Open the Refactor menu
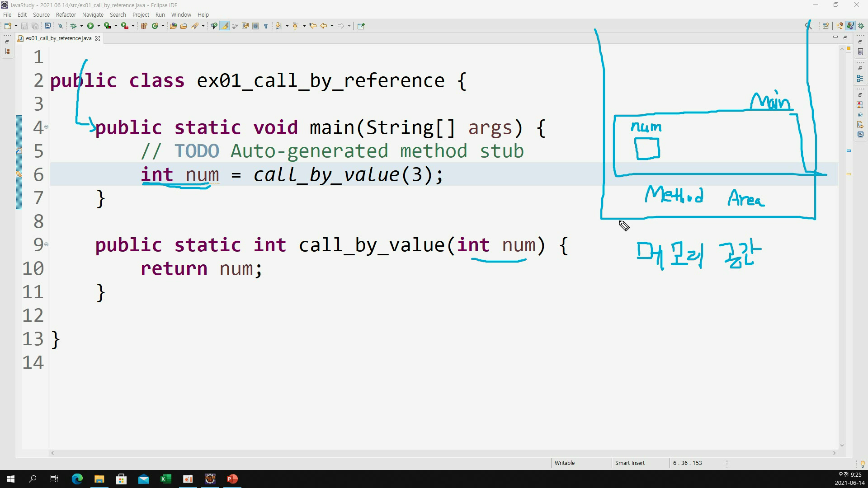868x488 pixels. pos(66,14)
